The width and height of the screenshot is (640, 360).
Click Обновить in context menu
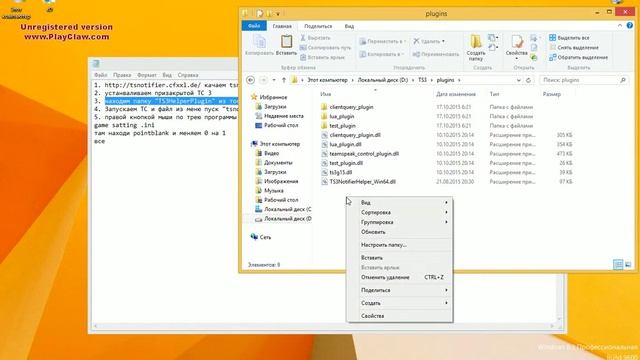(x=400, y=232)
